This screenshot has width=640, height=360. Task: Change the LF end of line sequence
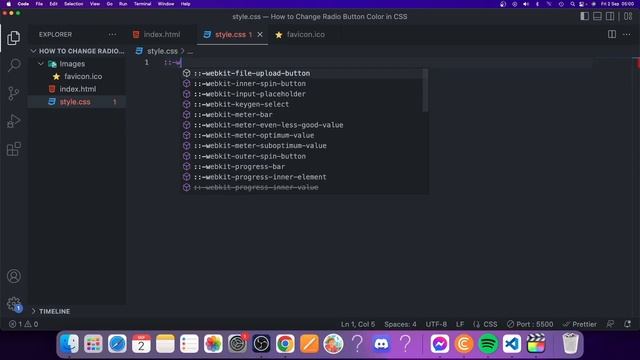coord(460,324)
